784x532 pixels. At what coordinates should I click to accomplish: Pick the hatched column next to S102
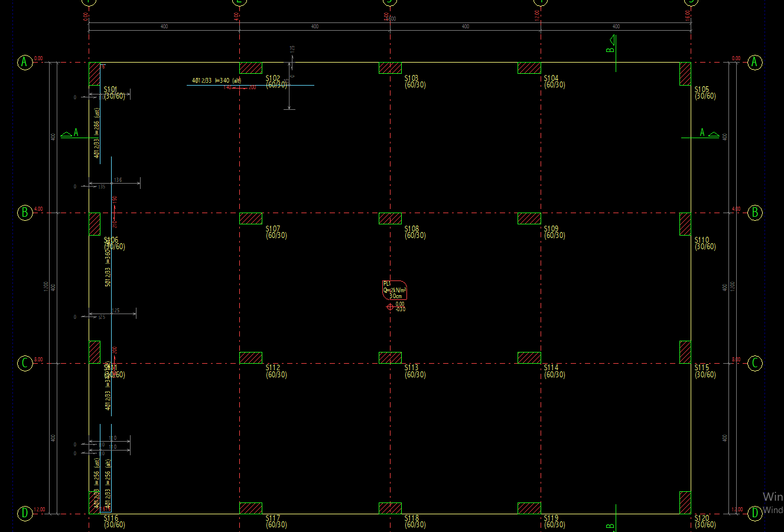click(x=251, y=68)
